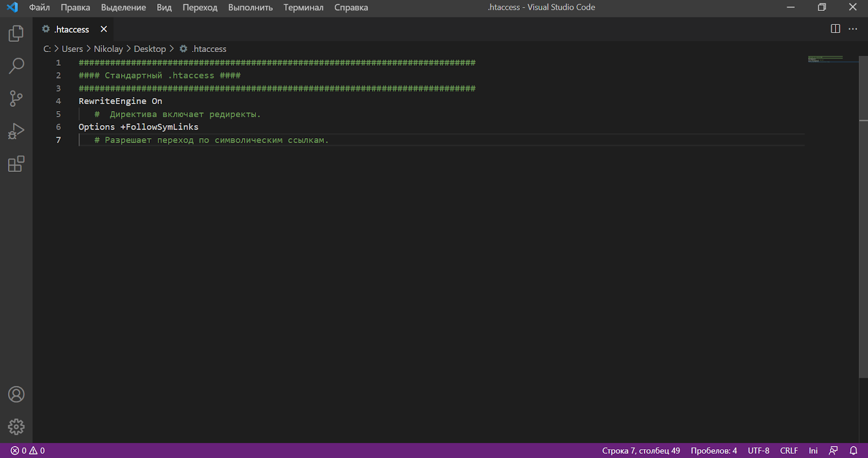Open the Правка menu

tap(75, 7)
